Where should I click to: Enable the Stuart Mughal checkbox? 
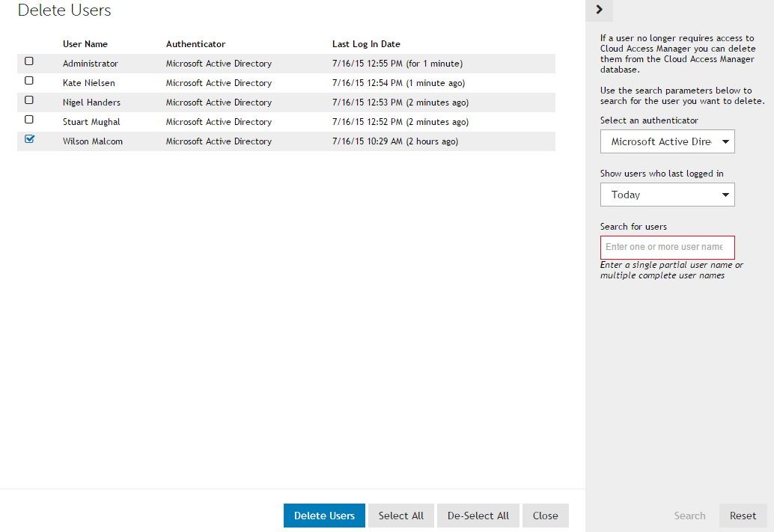point(29,120)
